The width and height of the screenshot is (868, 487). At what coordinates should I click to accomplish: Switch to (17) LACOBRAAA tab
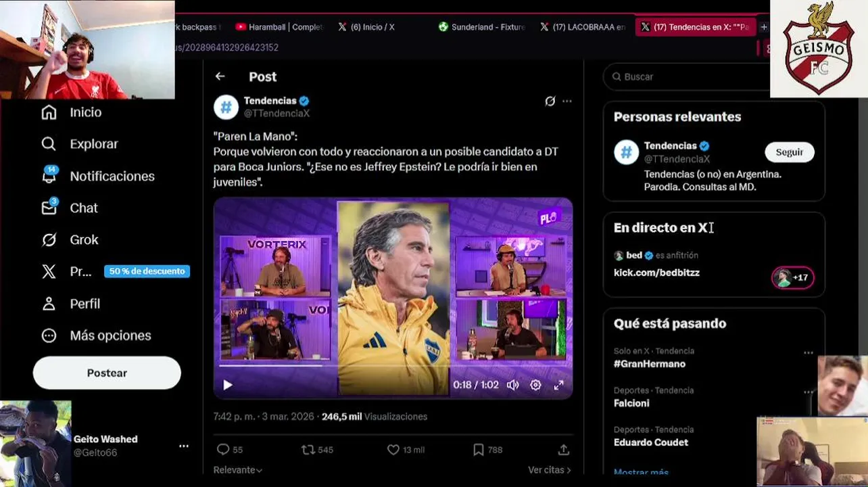tap(583, 27)
